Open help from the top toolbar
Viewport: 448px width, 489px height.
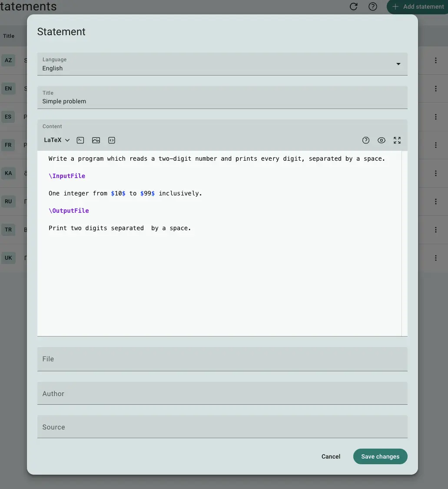pyautogui.click(x=372, y=7)
